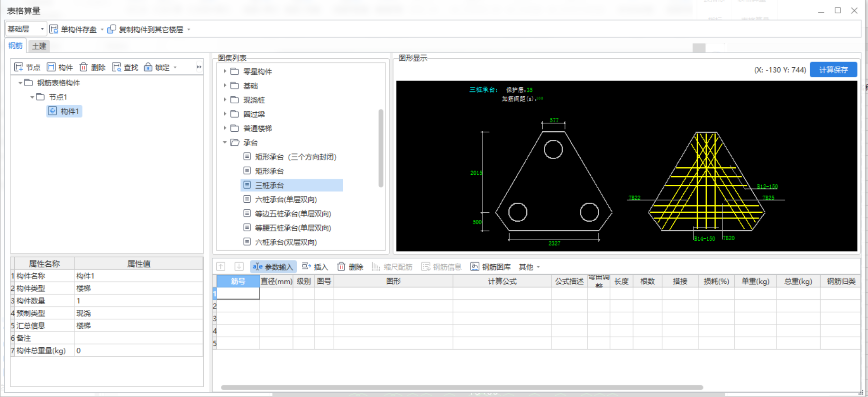
Task: Expand the 现浇桩 folder
Action: (x=225, y=99)
